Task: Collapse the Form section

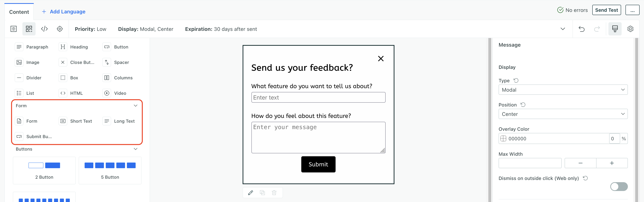Action: (135, 105)
